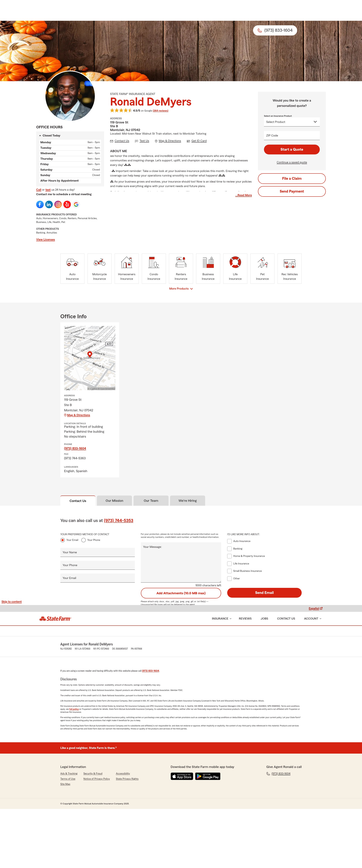Open Reviews in the navigation bar
Image resolution: width=362 pixels, height=868 pixels.
click(245, 619)
